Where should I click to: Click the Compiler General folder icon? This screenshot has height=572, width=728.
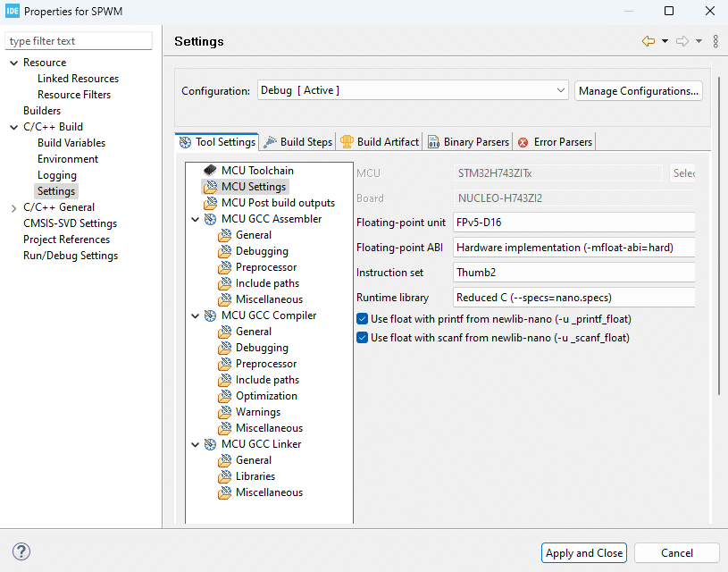point(225,332)
